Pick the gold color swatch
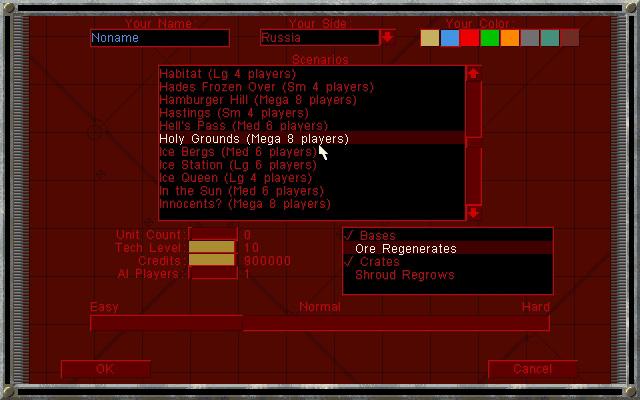 (430, 38)
